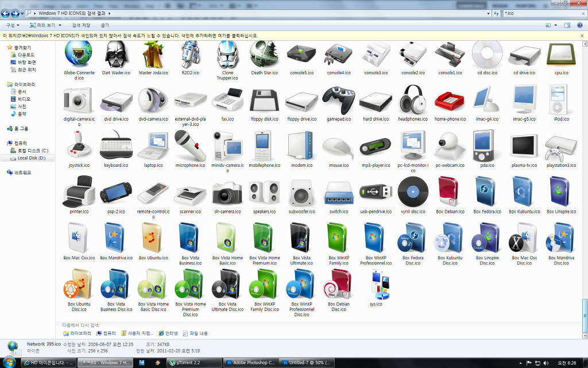Search again in 라이브러리

click(78, 333)
